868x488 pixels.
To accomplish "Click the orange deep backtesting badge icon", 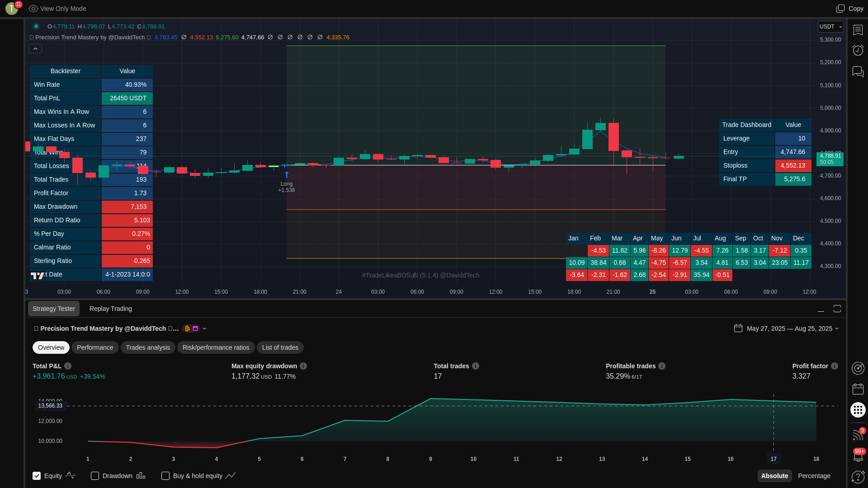I will pyautogui.click(x=187, y=328).
